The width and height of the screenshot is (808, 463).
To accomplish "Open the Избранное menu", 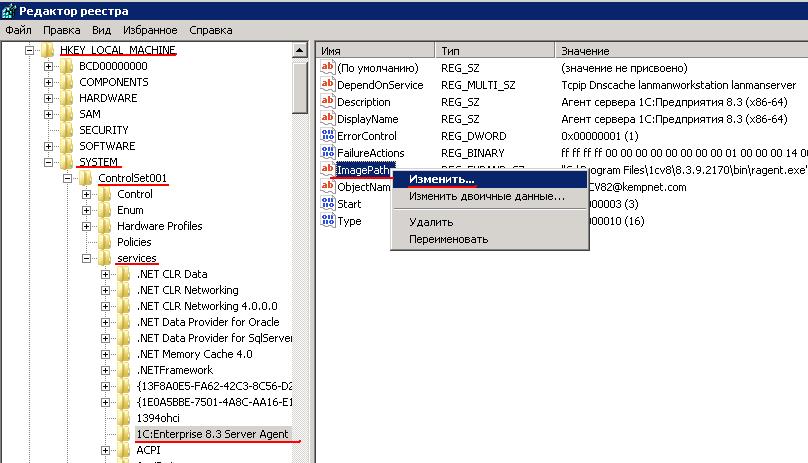I will click(150, 30).
